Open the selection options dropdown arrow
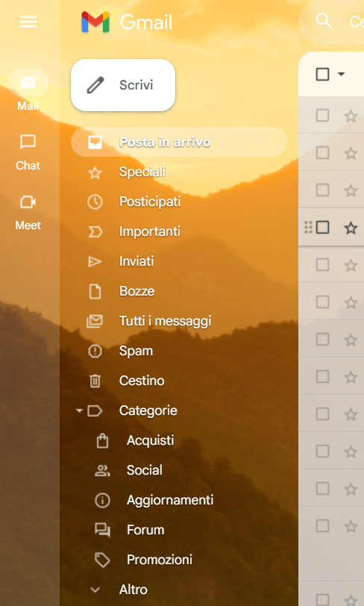The height and width of the screenshot is (606, 364). pyautogui.click(x=341, y=74)
